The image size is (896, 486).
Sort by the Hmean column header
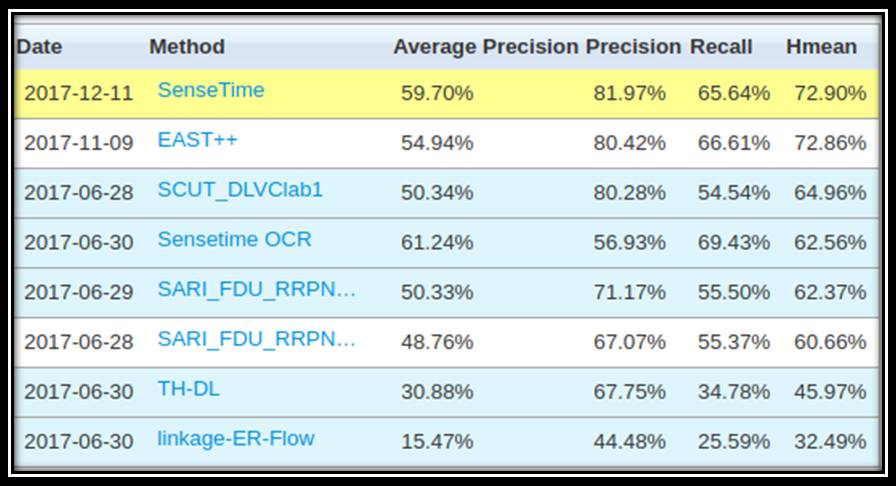click(x=821, y=46)
